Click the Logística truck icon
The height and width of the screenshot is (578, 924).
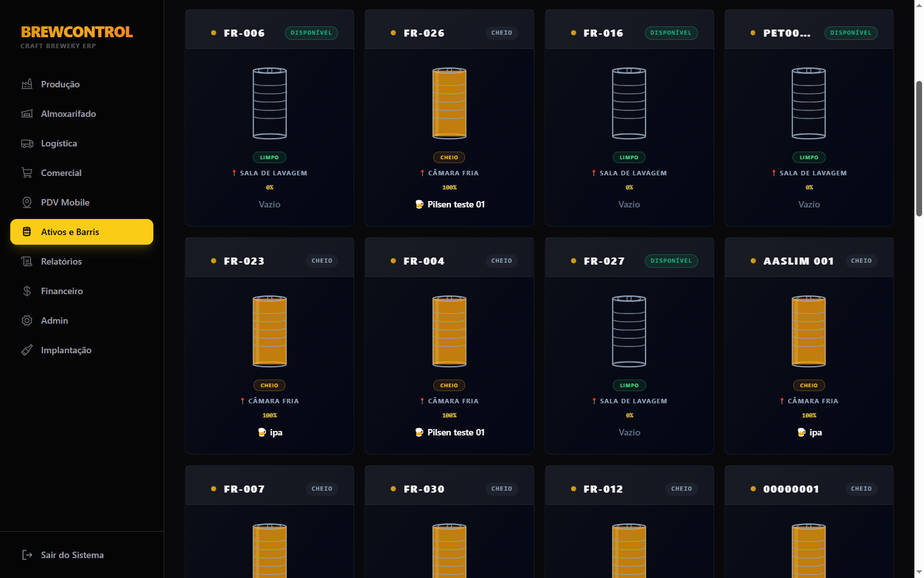(x=27, y=143)
